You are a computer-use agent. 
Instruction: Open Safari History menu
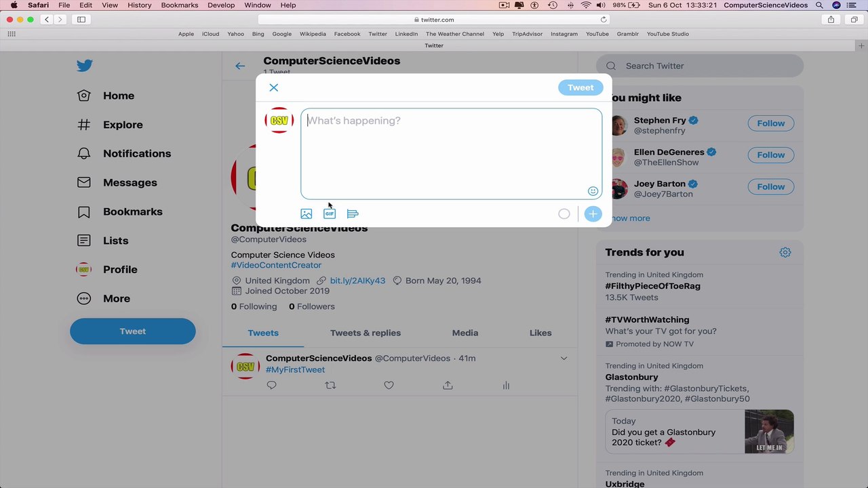140,5
